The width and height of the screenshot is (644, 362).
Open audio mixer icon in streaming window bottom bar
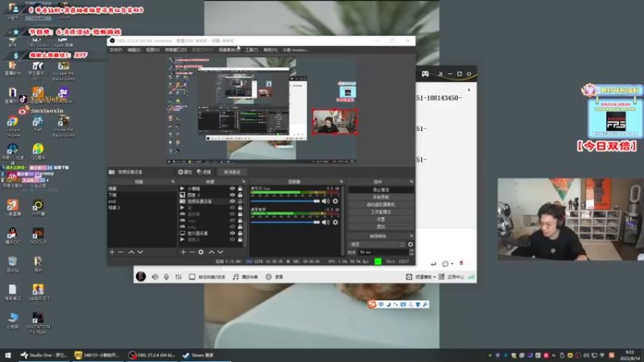tap(178, 277)
